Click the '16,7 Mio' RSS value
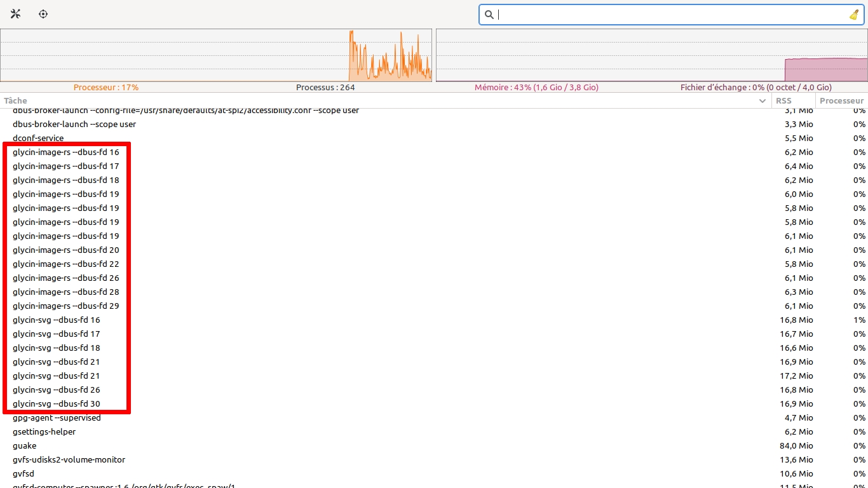This screenshot has height=488, width=868. (x=796, y=334)
